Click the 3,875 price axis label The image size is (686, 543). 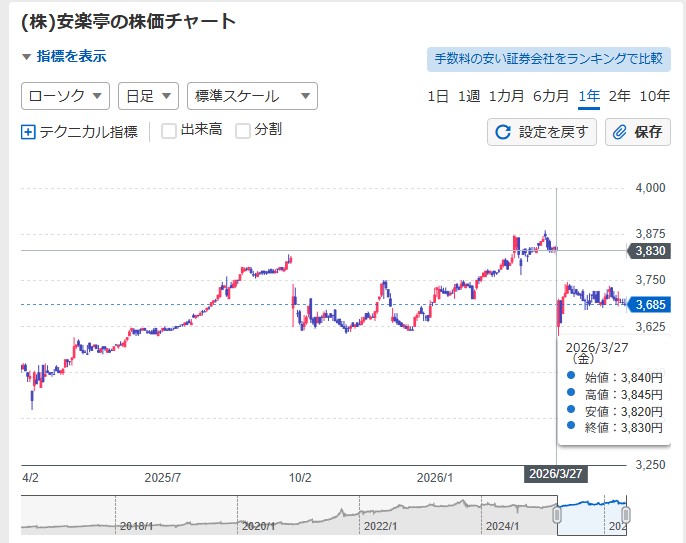point(650,234)
